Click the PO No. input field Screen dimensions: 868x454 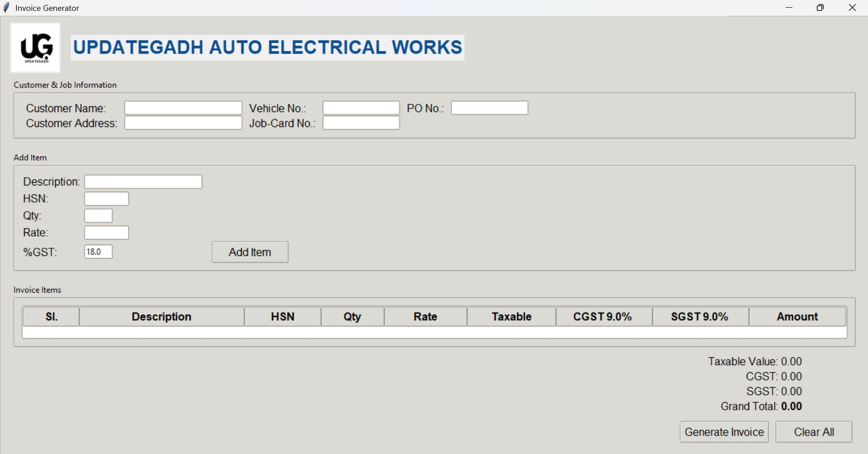(490, 108)
